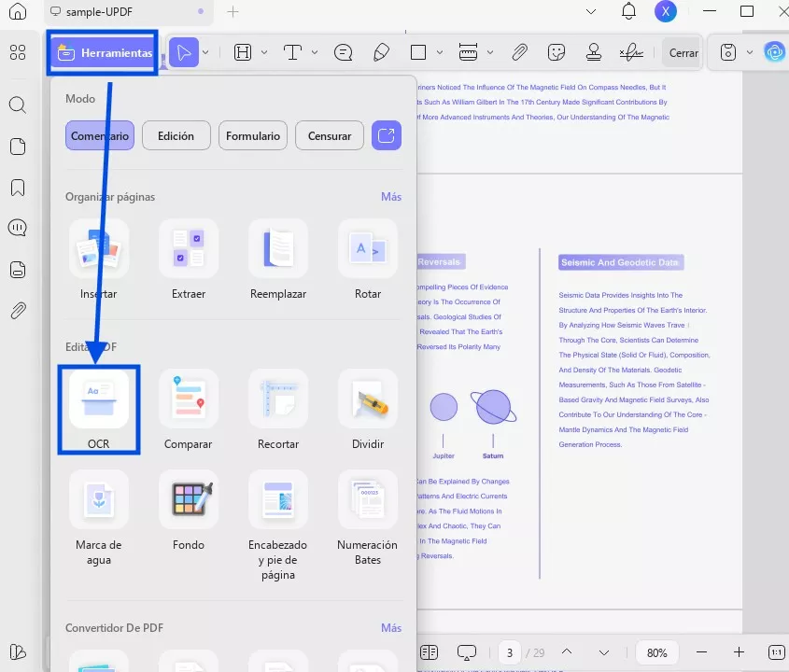Click the attachment paperclip toolbar icon

[519, 52]
